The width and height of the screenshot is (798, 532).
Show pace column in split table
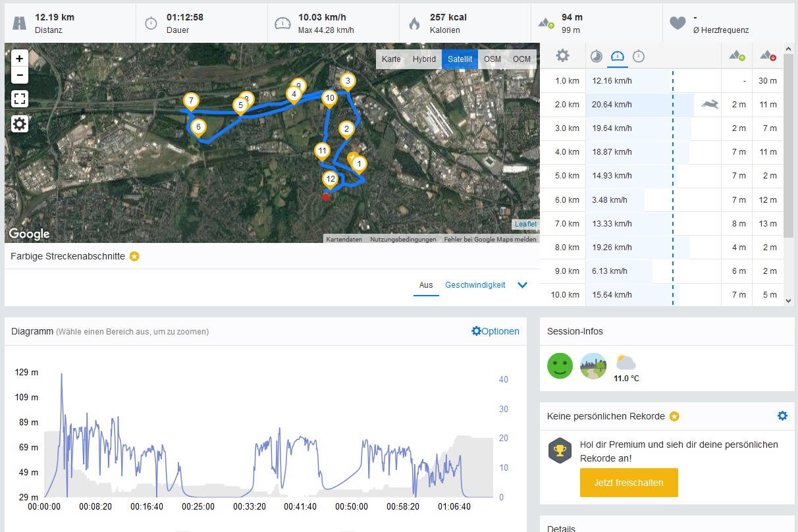(x=596, y=56)
